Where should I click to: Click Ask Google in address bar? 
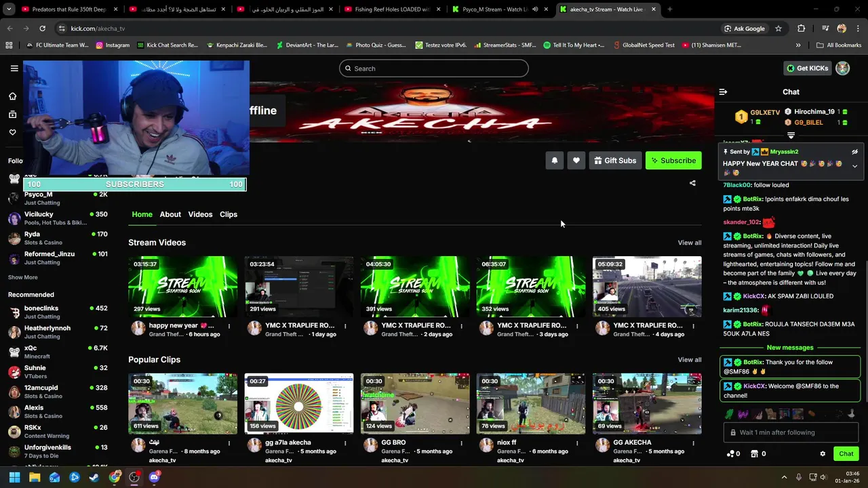(744, 28)
